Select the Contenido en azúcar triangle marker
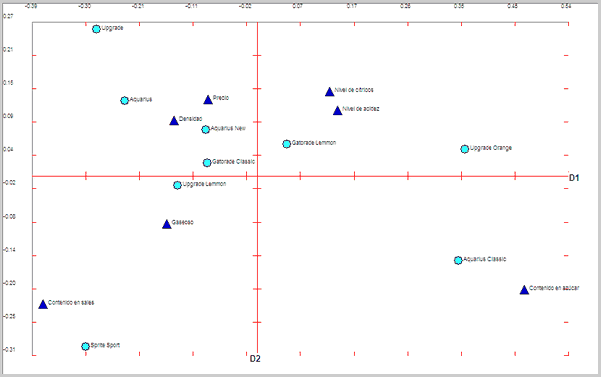 pos(524,290)
